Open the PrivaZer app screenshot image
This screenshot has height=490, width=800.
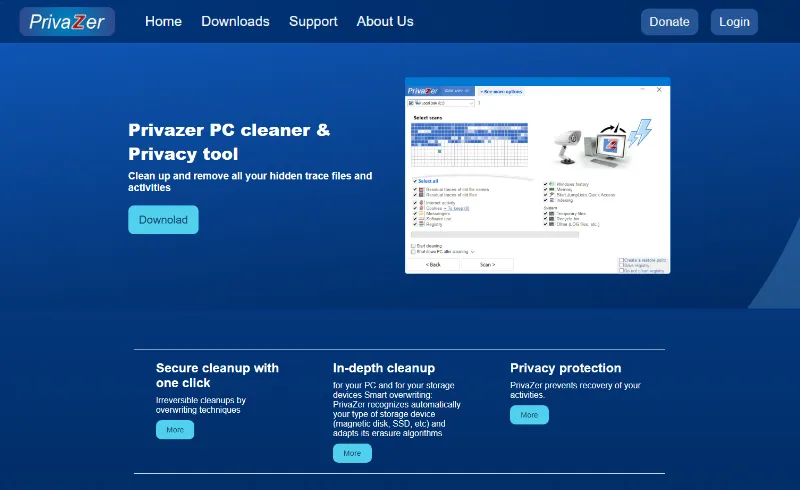coord(537,176)
